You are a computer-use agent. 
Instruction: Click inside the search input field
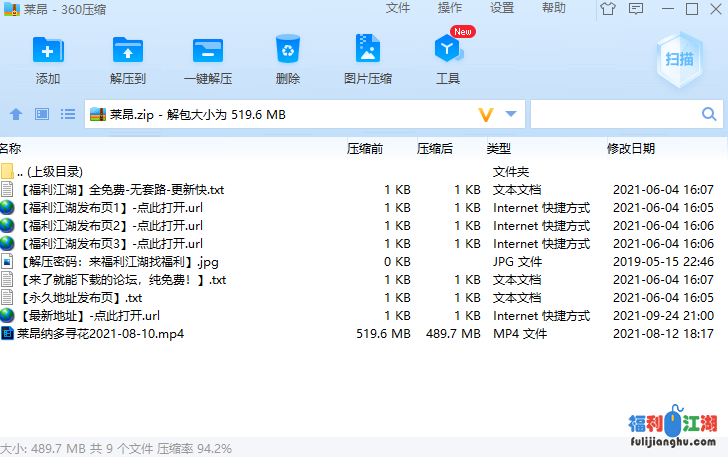pos(616,114)
